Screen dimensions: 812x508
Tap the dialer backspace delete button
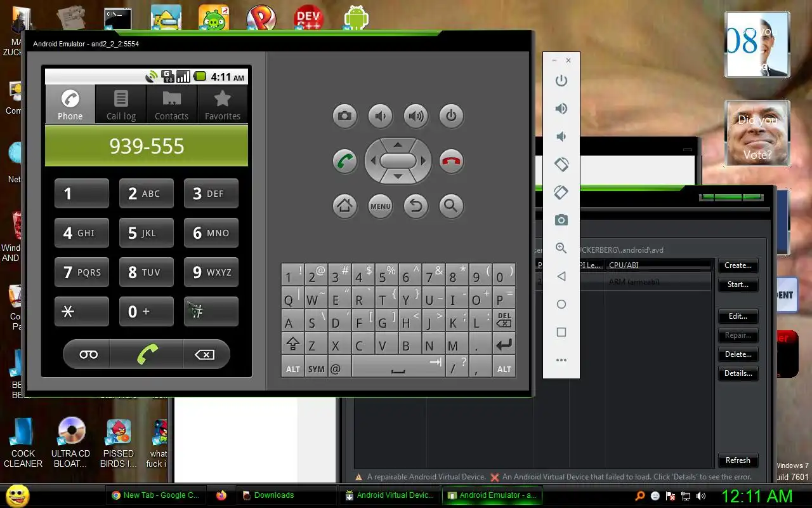[x=206, y=354]
